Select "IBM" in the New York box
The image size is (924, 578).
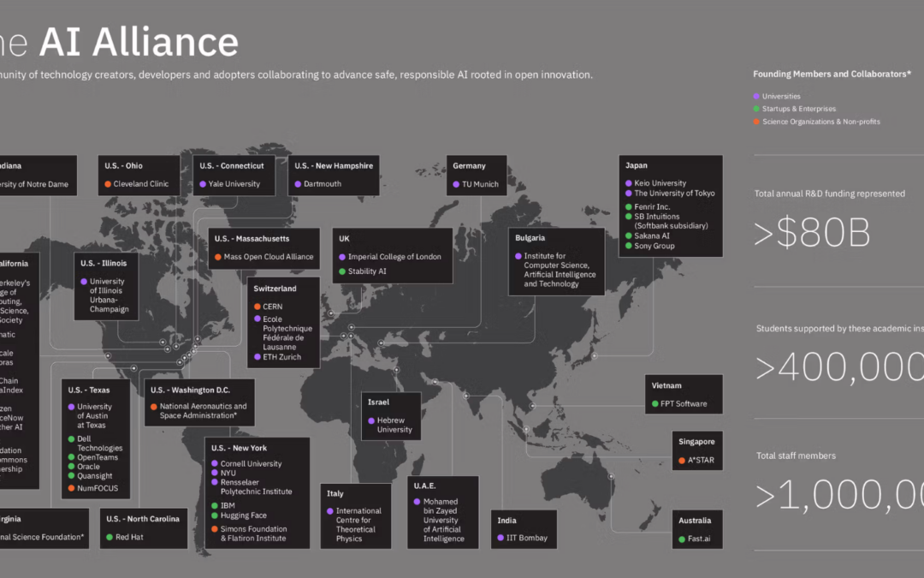point(228,505)
